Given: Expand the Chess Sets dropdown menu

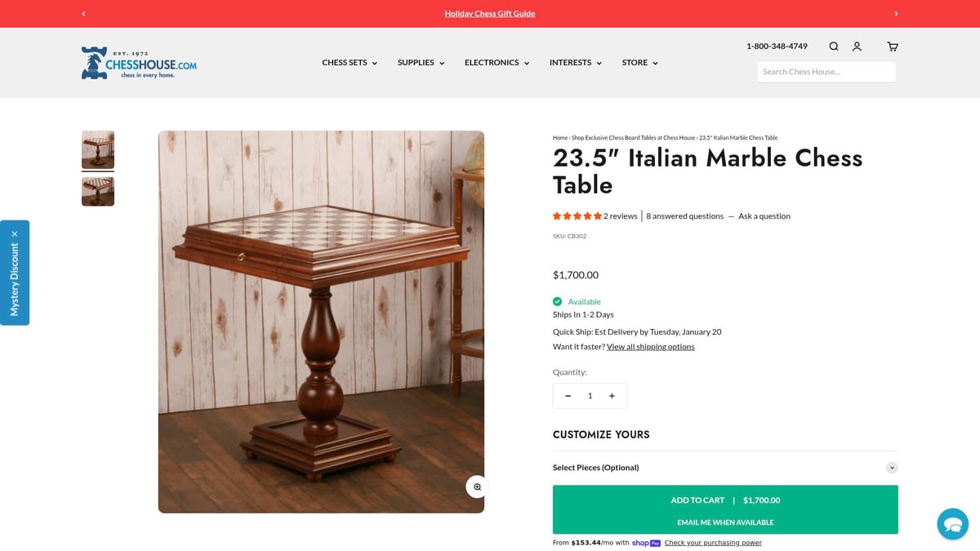Looking at the screenshot, I should [350, 62].
